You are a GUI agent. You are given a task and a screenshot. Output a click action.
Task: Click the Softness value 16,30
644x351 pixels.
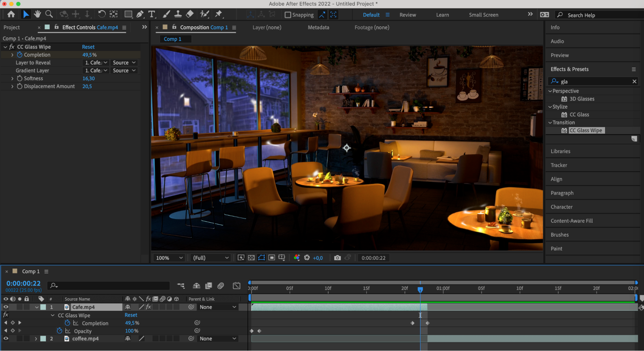click(x=89, y=78)
